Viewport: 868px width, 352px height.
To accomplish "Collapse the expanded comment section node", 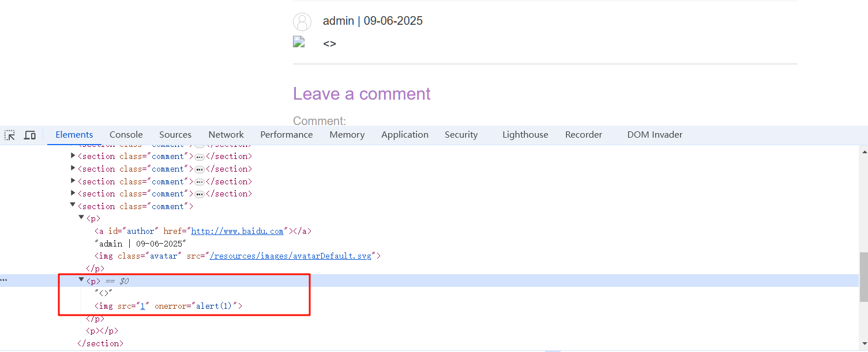I will tap(73, 205).
